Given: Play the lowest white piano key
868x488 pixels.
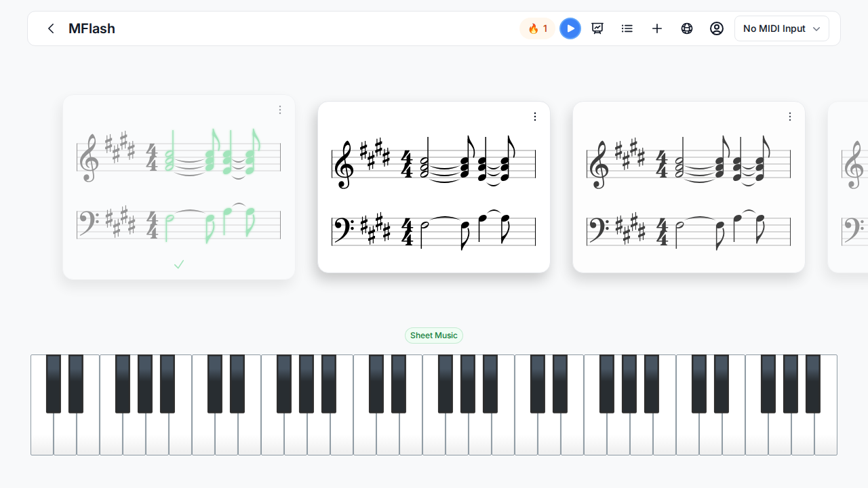Looking at the screenshot, I should click(42, 434).
